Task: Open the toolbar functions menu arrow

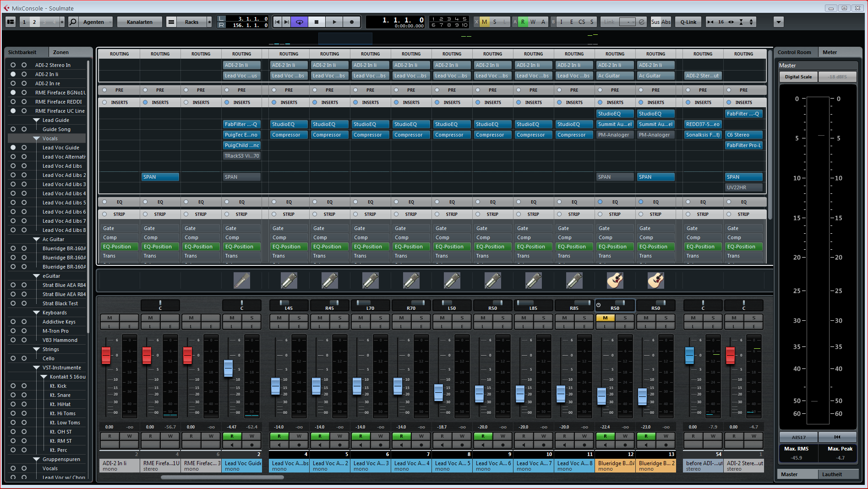Action: 779,22
